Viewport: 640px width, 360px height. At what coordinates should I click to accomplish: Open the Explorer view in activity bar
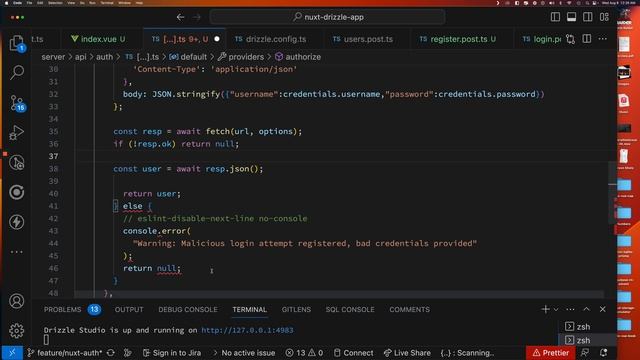[x=17, y=43]
